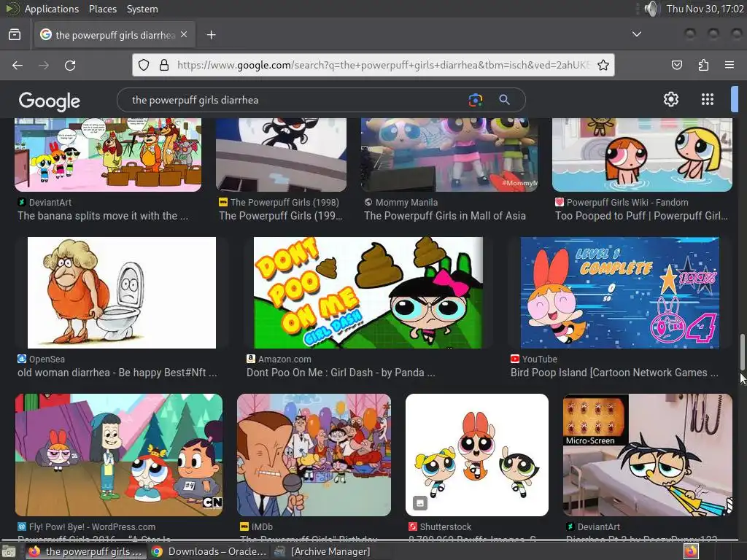Click The banana splits move it link
747x560 pixels.
pyautogui.click(x=103, y=216)
